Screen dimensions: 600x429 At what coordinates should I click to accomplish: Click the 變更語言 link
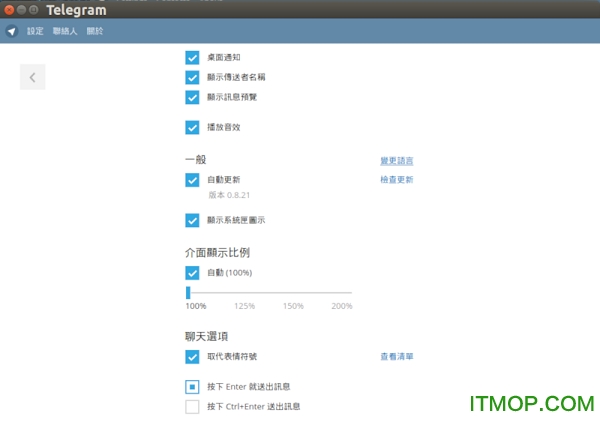coord(397,161)
